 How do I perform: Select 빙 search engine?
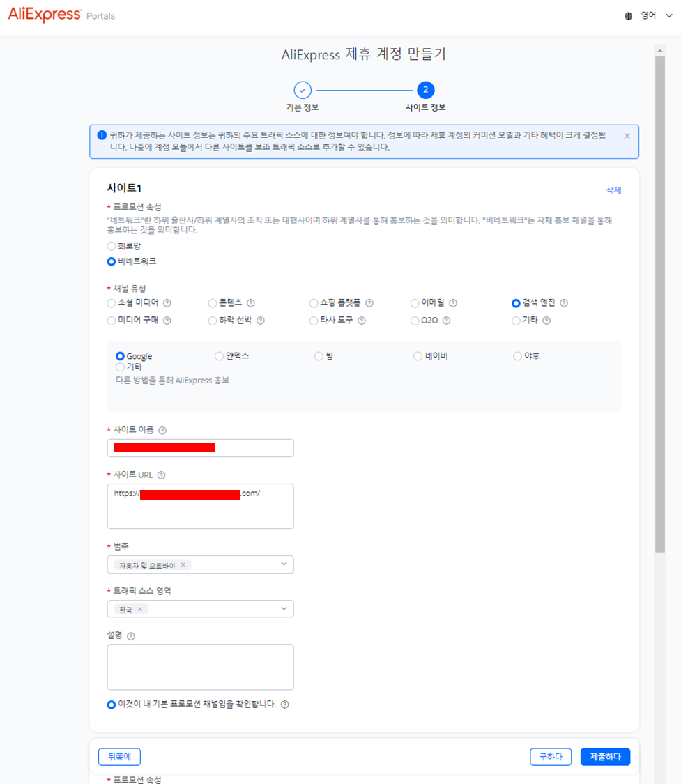319,356
